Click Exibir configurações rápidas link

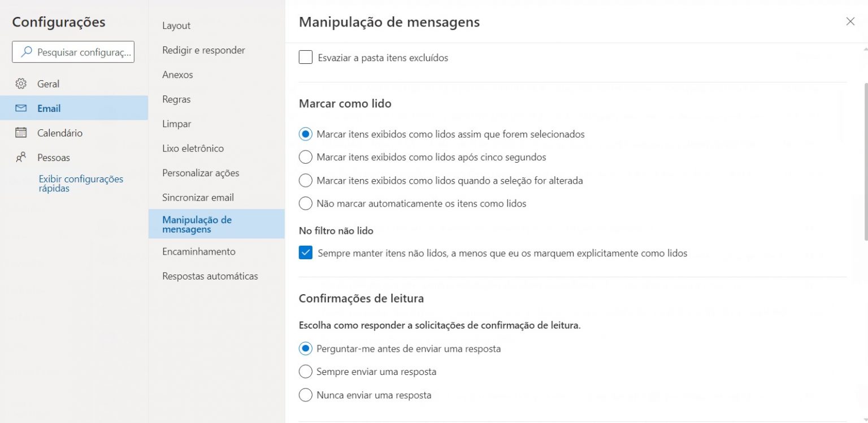coord(81,184)
